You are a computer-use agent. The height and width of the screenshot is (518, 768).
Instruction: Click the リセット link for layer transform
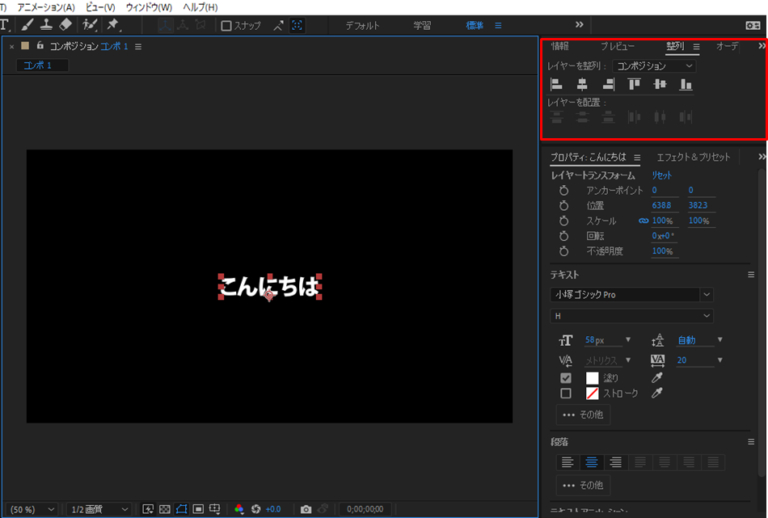coord(662,175)
